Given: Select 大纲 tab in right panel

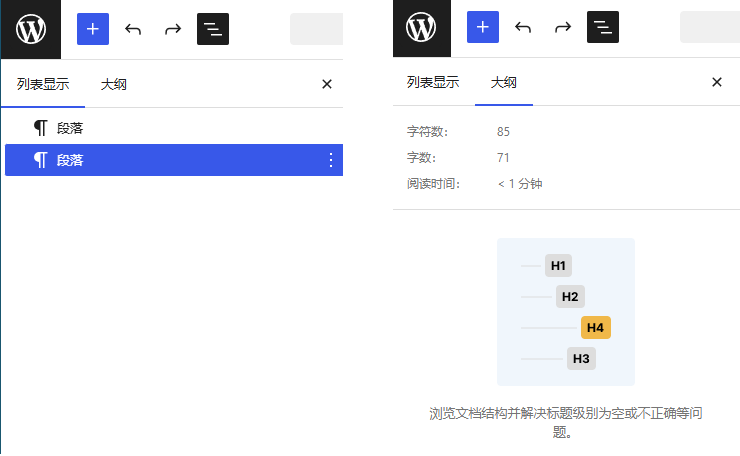Looking at the screenshot, I should click(x=504, y=83).
